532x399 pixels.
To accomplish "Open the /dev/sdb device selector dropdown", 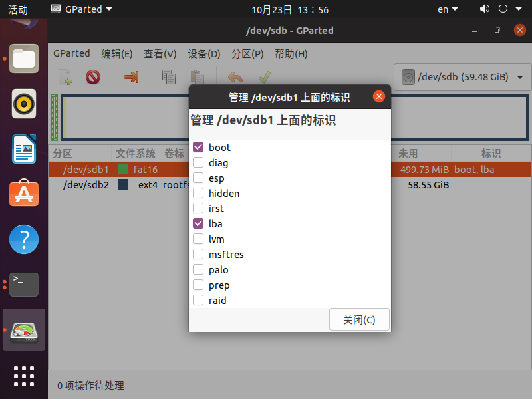I will pyautogui.click(x=462, y=77).
